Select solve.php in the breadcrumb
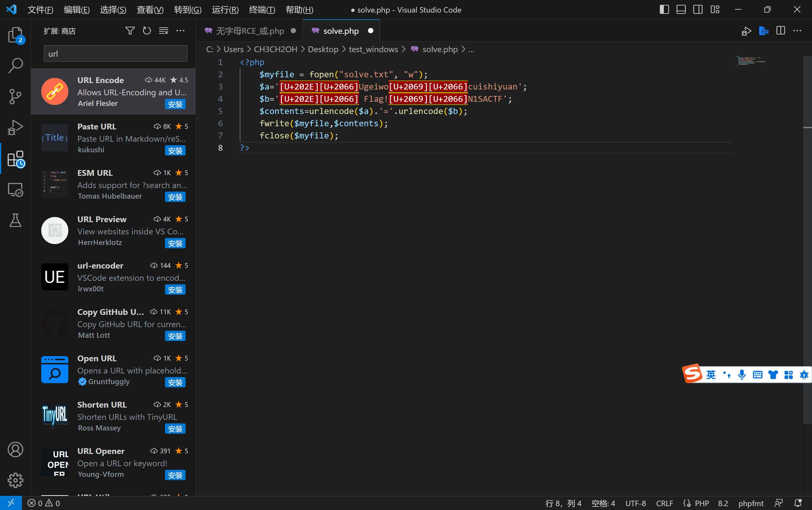The height and width of the screenshot is (510, 812). tap(440, 49)
